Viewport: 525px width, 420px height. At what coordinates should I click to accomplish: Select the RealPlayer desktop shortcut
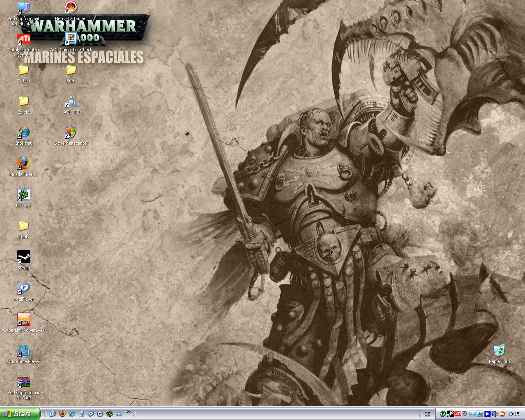point(23,288)
